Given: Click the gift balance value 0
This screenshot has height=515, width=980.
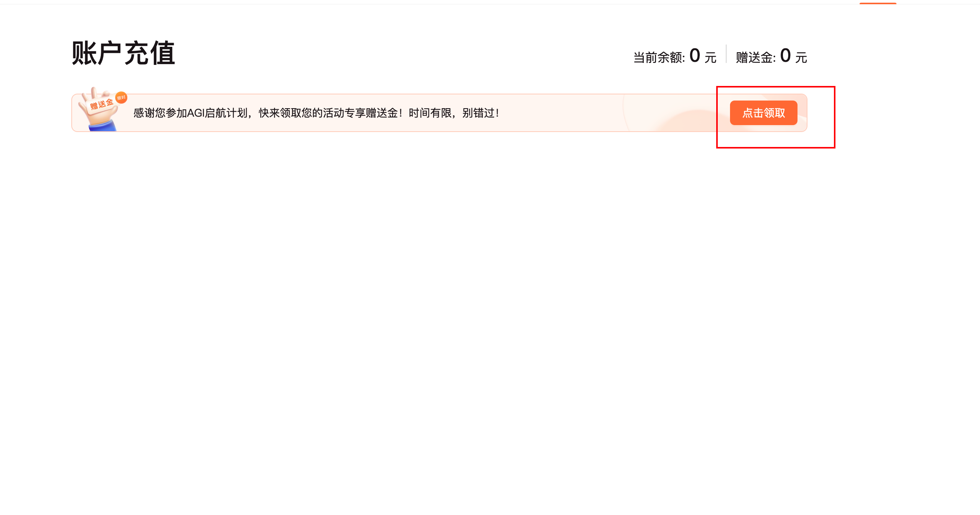Looking at the screenshot, I should 785,56.
